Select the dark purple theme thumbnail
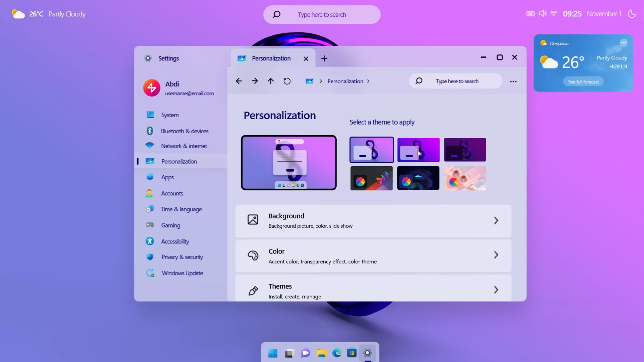This screenshot has height=362, width=644. click(x=465, y=149)
